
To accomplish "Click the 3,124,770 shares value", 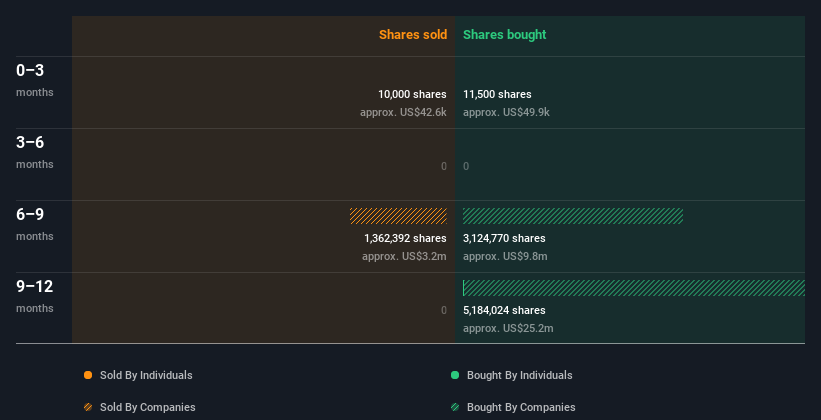I will coord(504,238).
